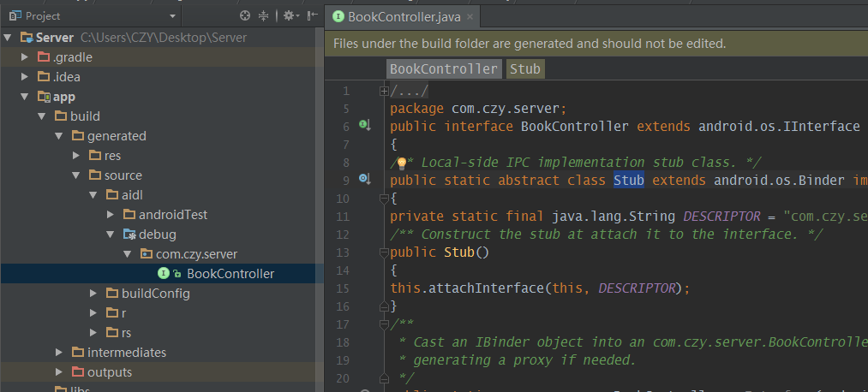
Task: Click the collapse all icon in Project panel
Action: pyautogui.click(x=263, y=15)
